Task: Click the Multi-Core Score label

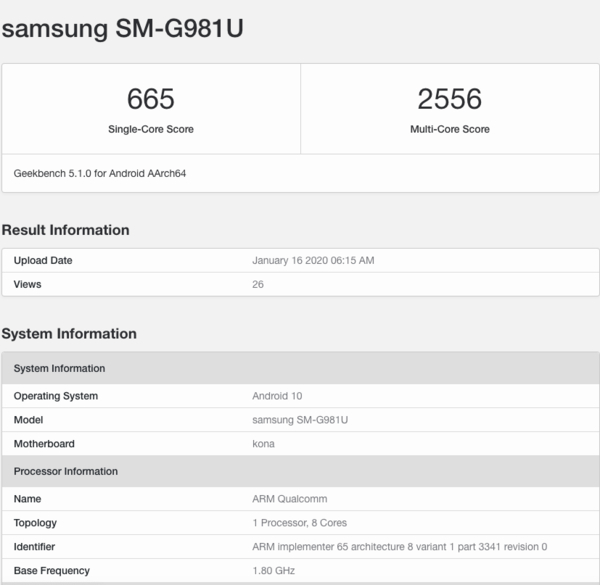Action: 450,129
